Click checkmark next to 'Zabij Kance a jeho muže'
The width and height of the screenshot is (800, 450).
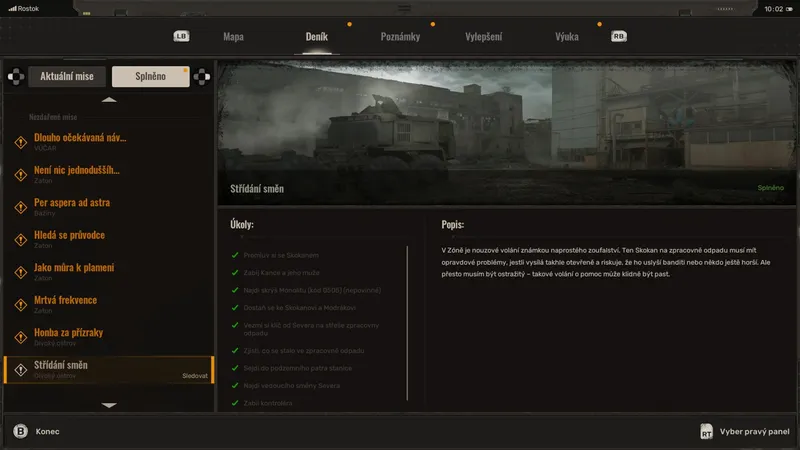click(234, 273)
